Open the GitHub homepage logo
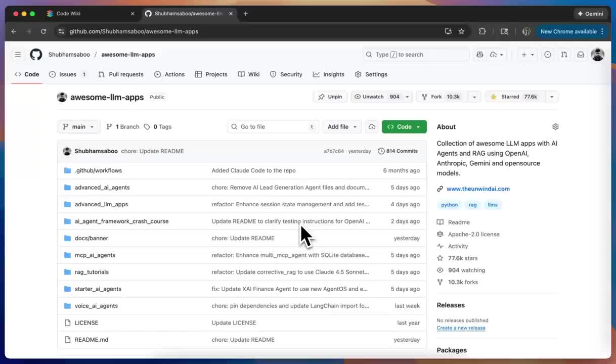Viewport: 616px width, 364px height. click(x=36, y=55)
